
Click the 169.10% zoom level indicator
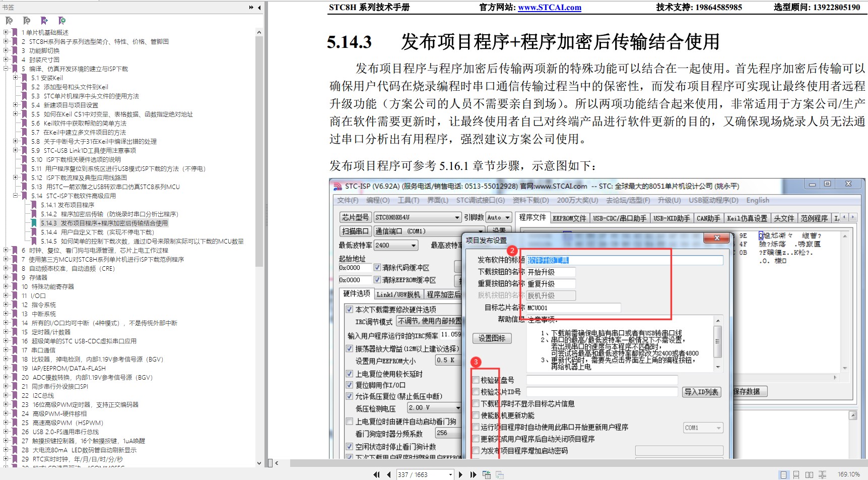click(x=848, y=474)
